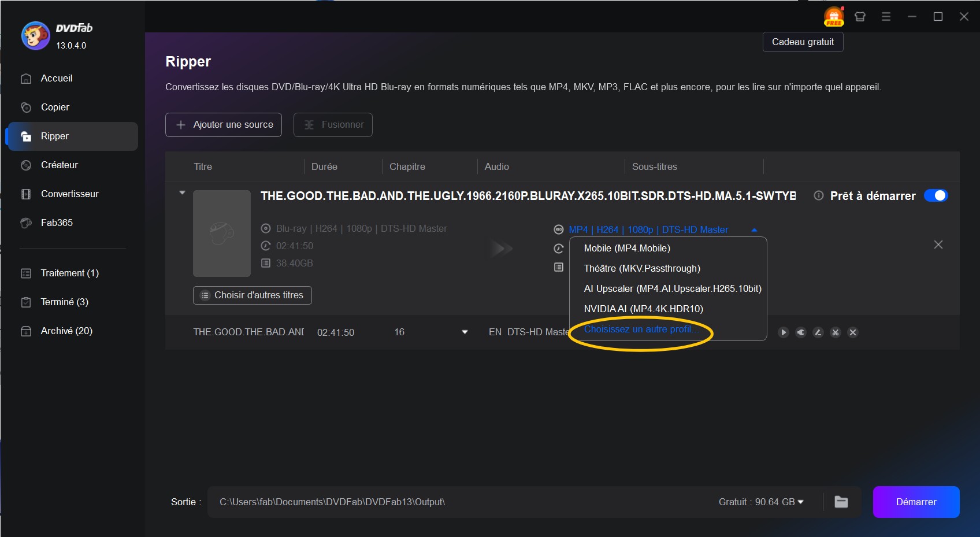
Task: Click the version number 13.0.4.0
Action: pos(71,46)
